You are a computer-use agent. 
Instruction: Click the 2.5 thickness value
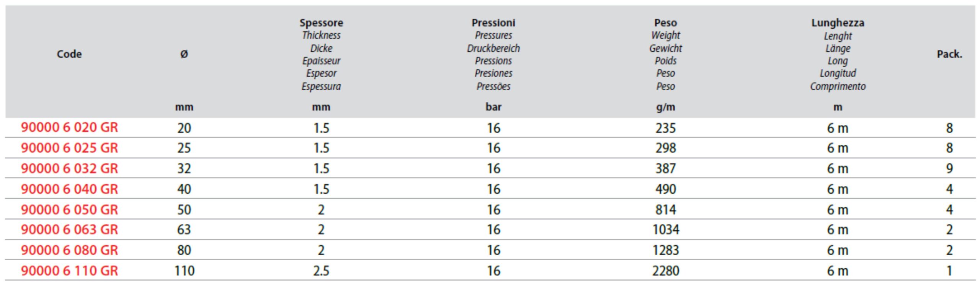tap(321, 271)
